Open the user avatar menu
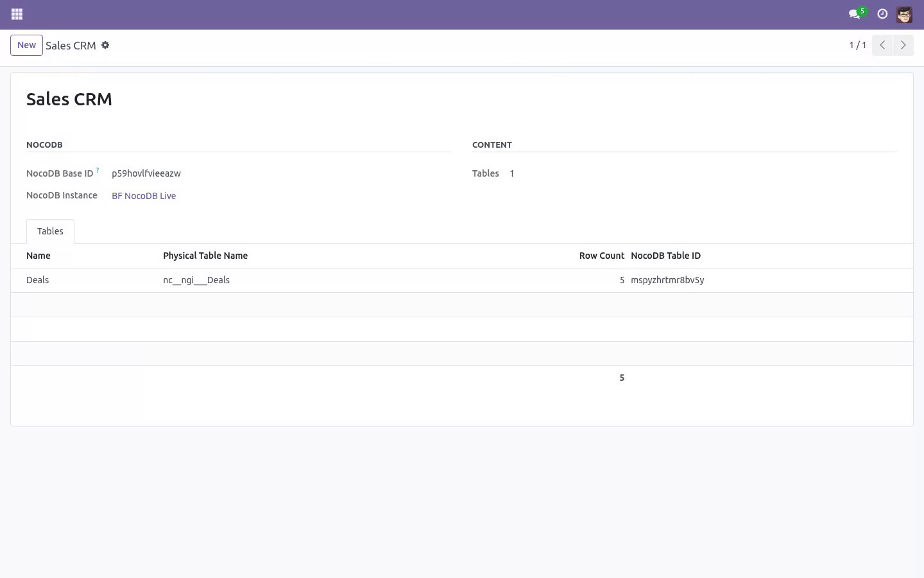Screen dimensions: 924x578 click(904, 14)
